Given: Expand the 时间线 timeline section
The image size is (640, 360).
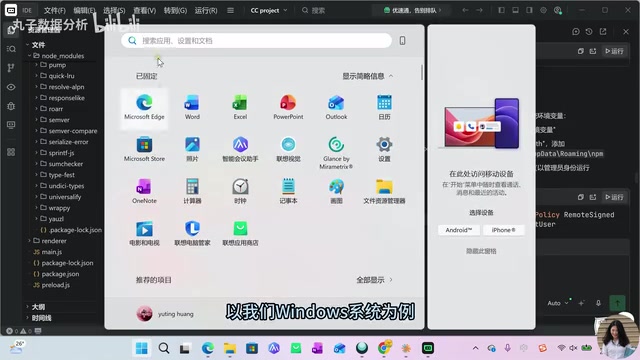Looking at the screenshot, I should (x=41, y=318).
